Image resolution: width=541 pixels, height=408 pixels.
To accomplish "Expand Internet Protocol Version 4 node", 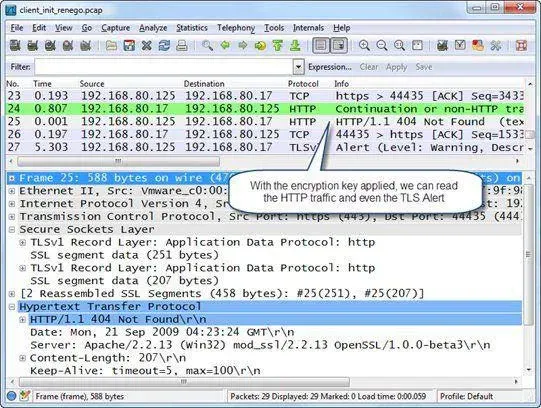I will [12, 204].
